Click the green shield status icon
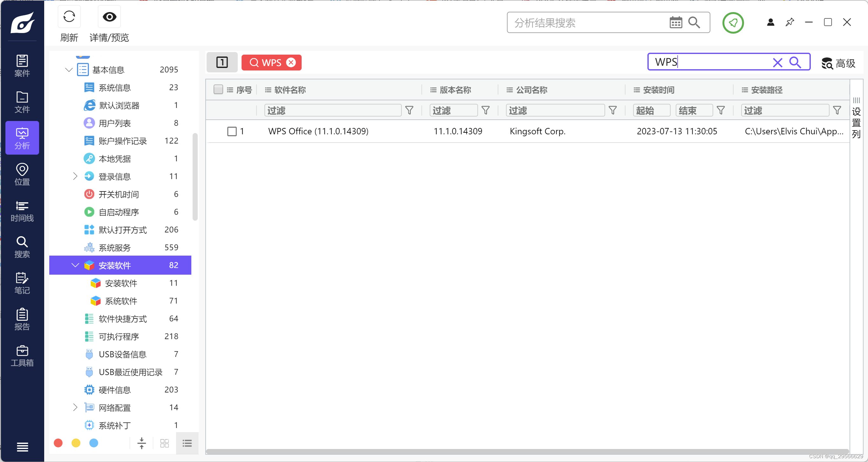The height and width of the screenshot is (462, 868). [733, 23]
